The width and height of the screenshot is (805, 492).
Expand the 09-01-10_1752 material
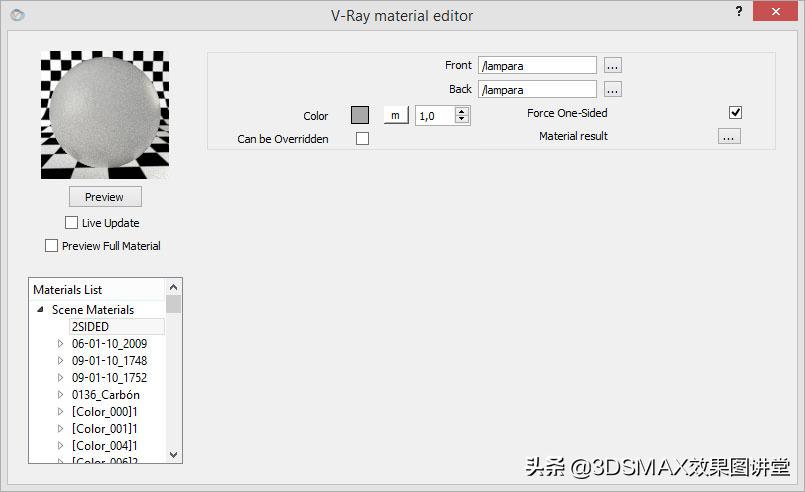point(61,377)
